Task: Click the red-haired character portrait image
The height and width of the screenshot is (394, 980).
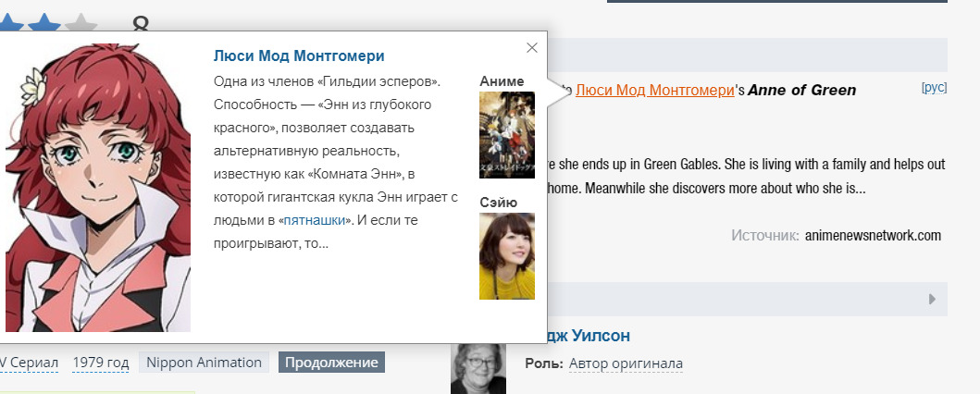Action: point(97,185)
